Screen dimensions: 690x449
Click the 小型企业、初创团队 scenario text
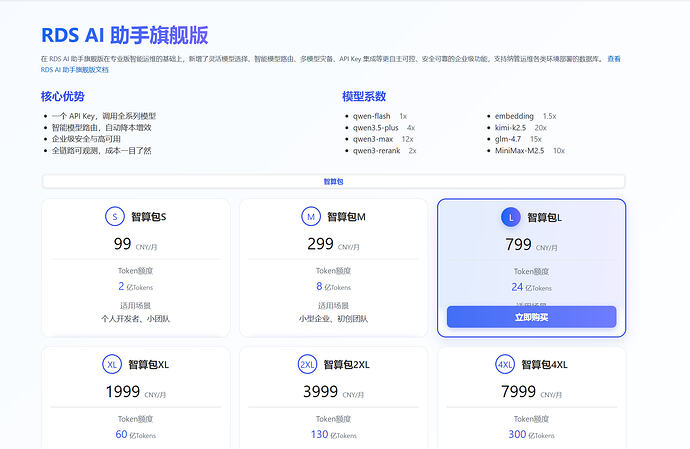[334, 318]
